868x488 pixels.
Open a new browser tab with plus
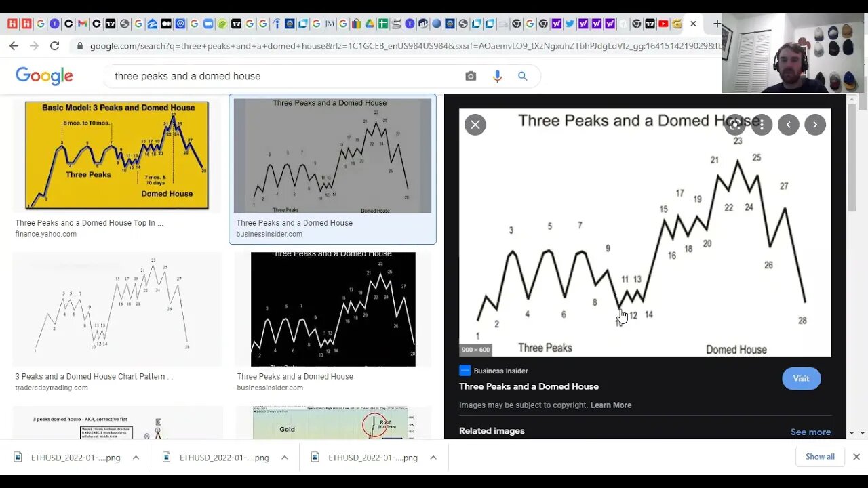(717, 24)
